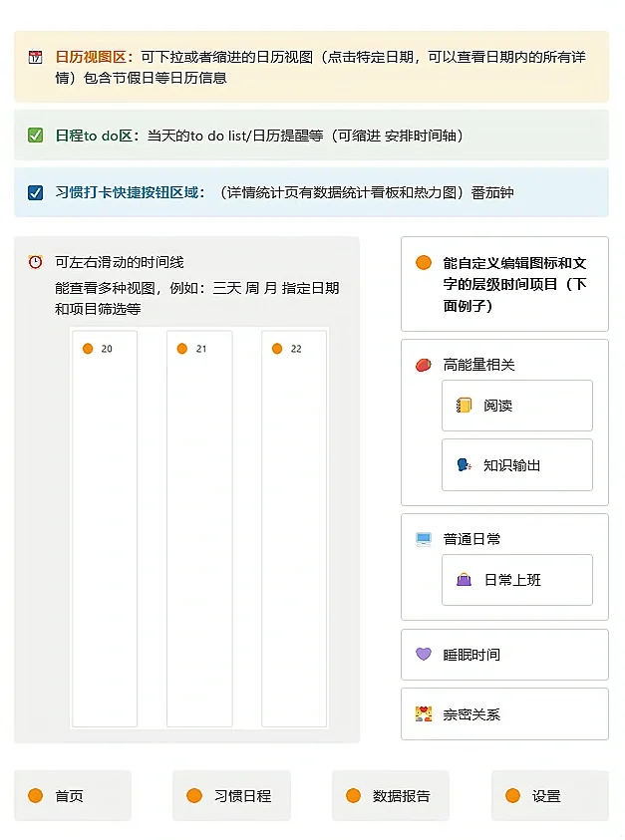Screen dimensions: 625x840
Task: Click the 番茄钟 text
Action: pos(492,192)
